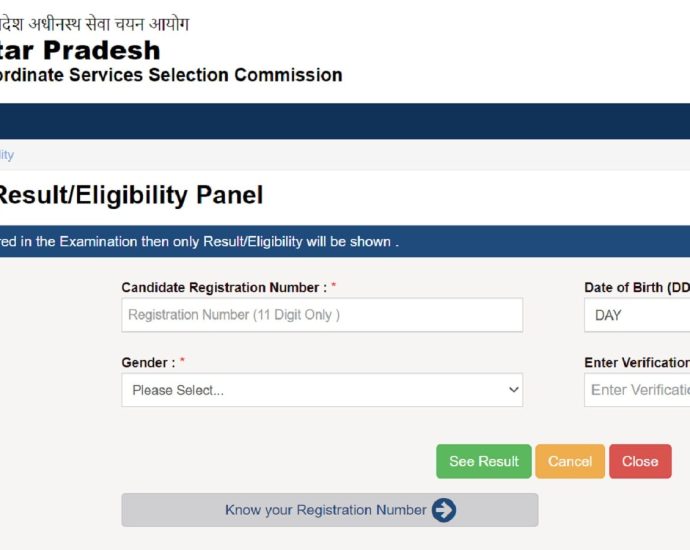Click the Candidate Registration Number input field
The width and height of the screenshot is (690, 550).
322,315
